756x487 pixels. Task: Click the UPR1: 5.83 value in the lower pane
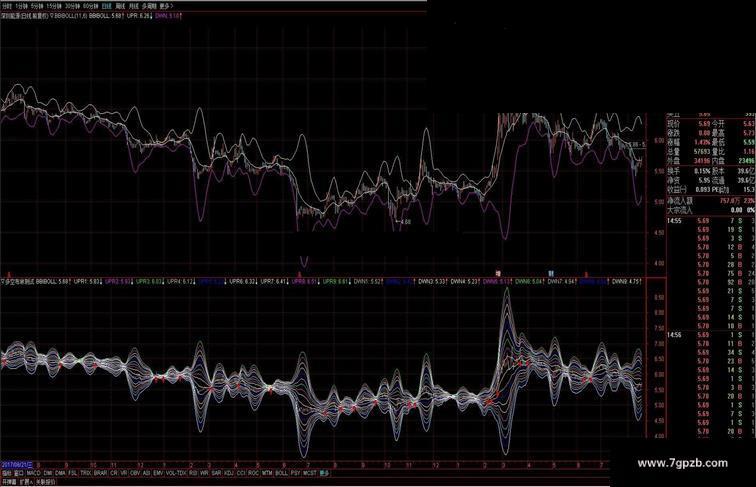[x=88, y=280]
